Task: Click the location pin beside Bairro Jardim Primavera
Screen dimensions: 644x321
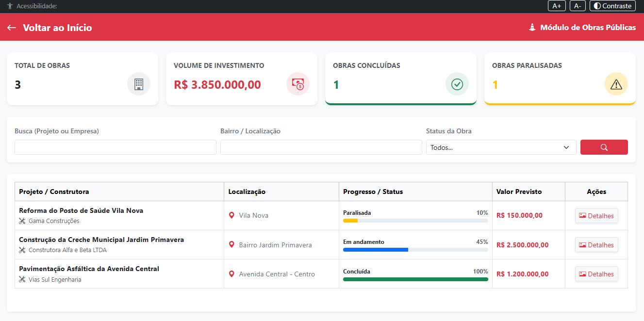Action: (231, 245)
